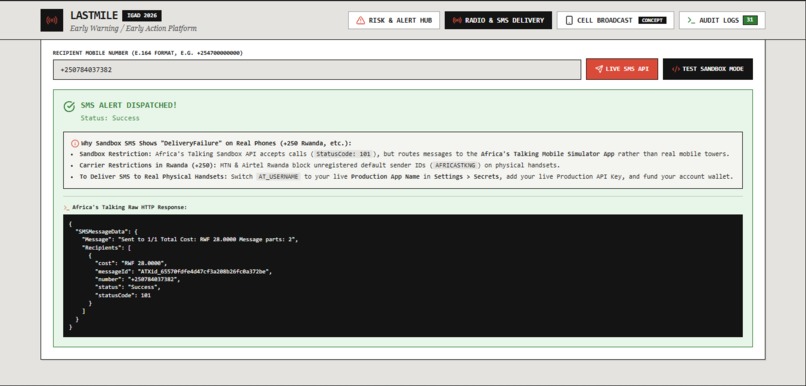This screenshot has width=806, height=386.
Task: Click the 'Sandbox Restriction:' bullet text
Action: point(116,154)
